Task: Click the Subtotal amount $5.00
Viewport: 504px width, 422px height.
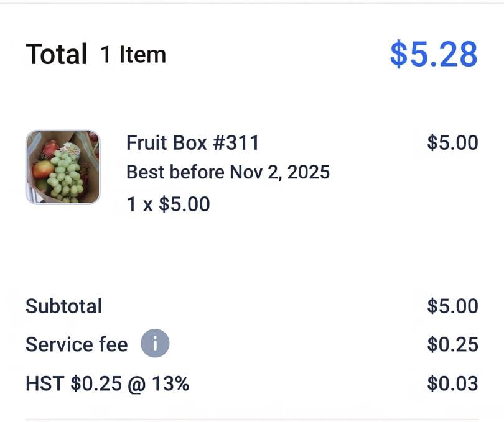Action: [452, 306]
